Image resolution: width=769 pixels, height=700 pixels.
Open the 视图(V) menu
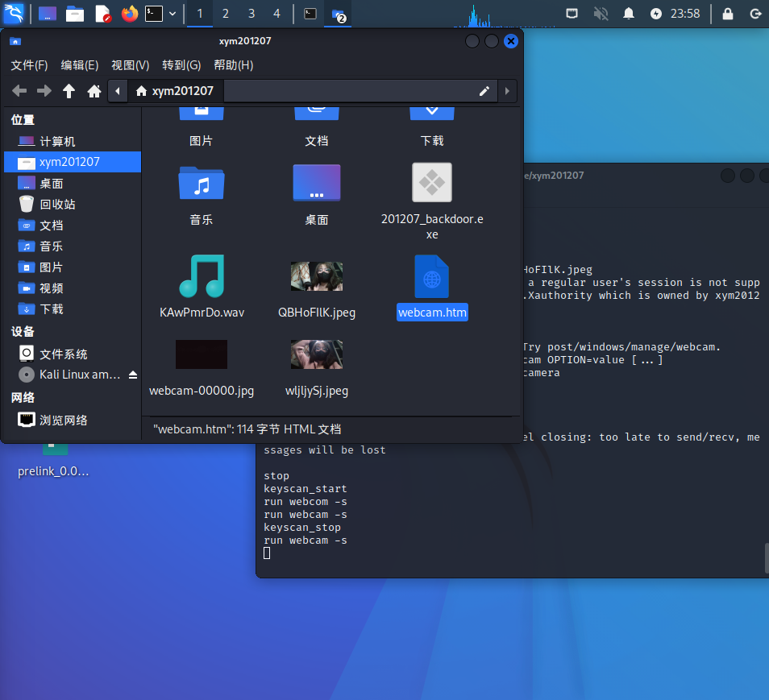pos(130,65)
